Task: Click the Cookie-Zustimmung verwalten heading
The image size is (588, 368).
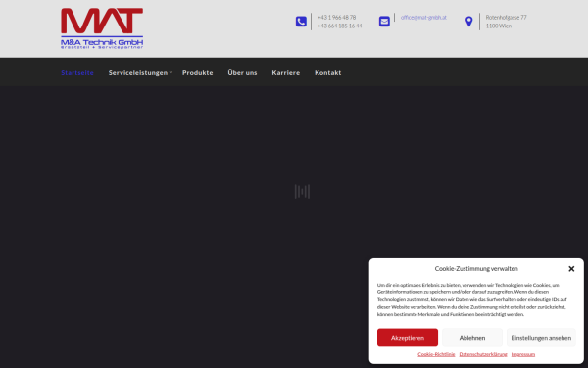Action: (476, 269)
